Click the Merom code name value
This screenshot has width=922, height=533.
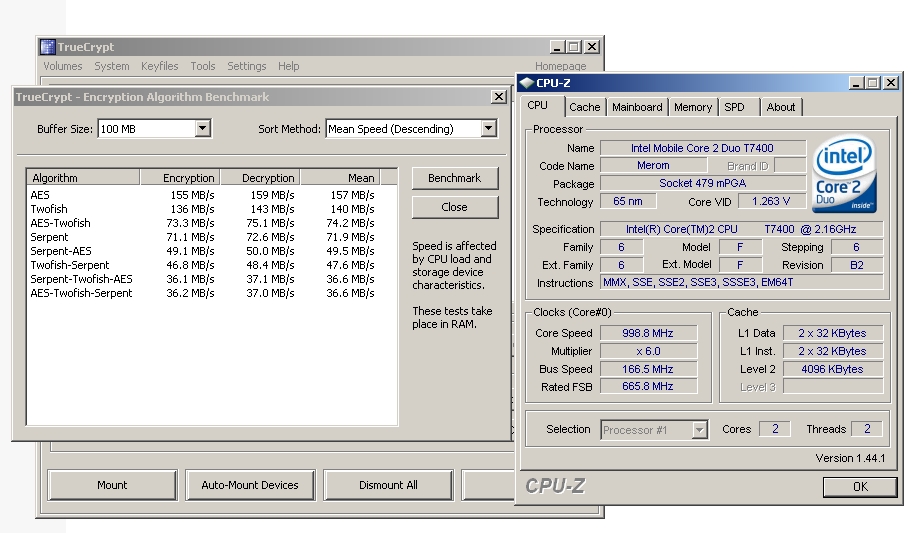[653, 166]
